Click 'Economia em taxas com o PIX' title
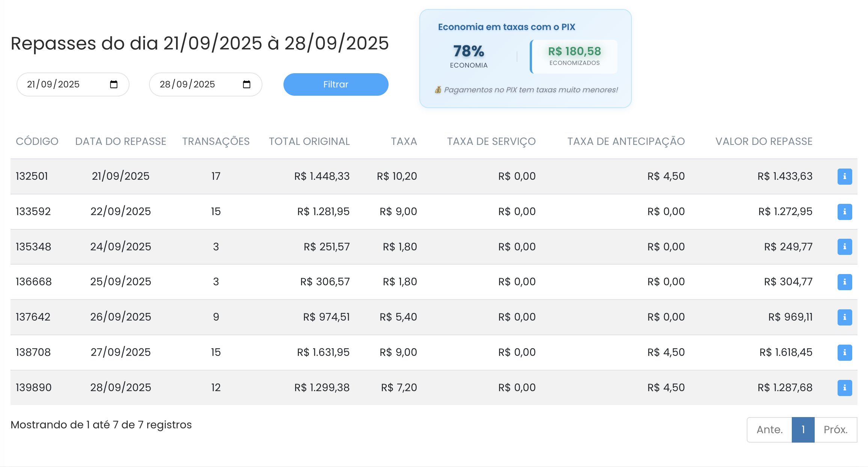The width and height of the screenshot is (868, 467). pyautogui.click(x=506, y=27)
